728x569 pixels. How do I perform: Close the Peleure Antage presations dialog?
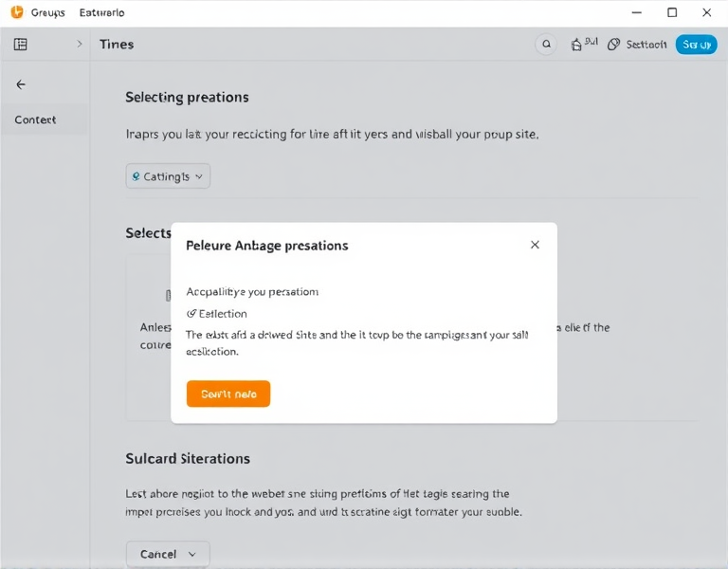click(535, 245)
